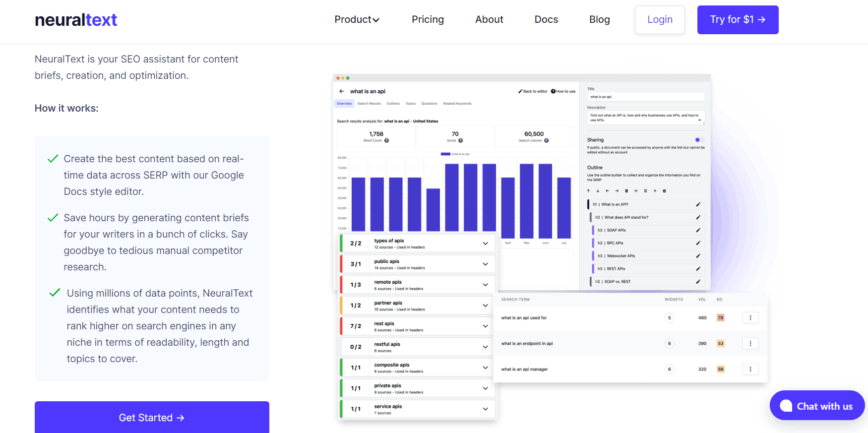Click the widgets count for 'what is an api used for'
868x433 pixels.
point(669,318)
